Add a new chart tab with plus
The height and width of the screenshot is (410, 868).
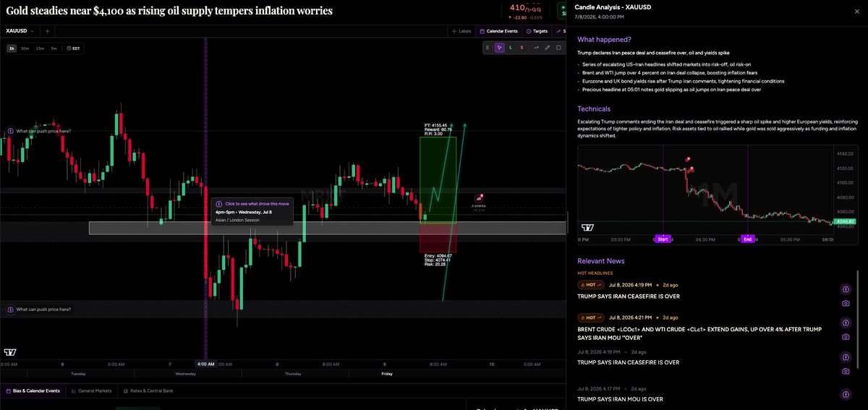pos(47,31)
